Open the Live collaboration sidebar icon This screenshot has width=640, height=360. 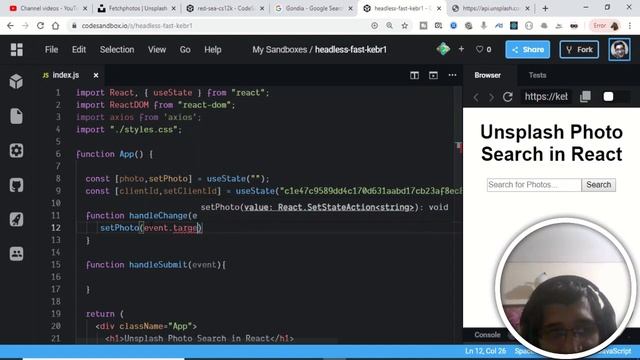(16, 253)
